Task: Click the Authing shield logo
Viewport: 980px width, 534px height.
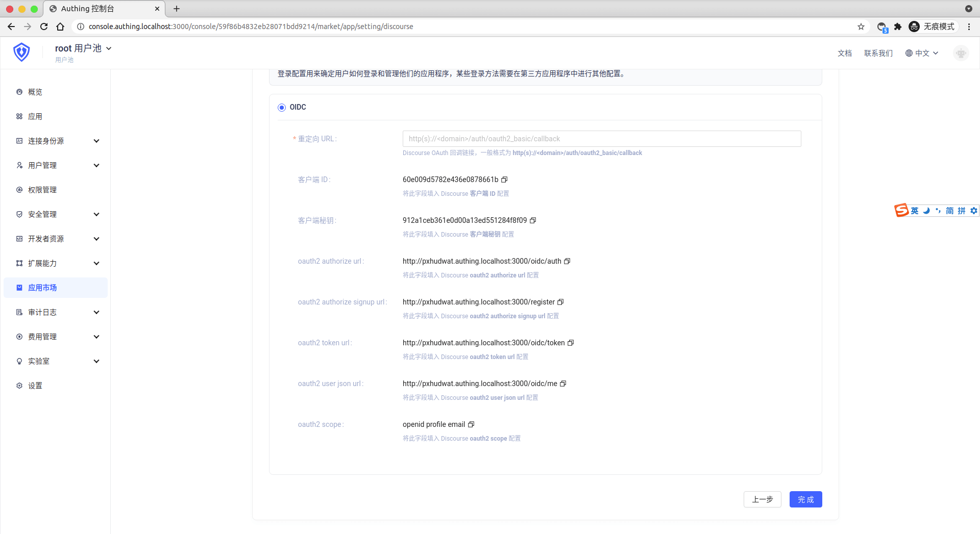Action: pyautogui.click(x=21, y=52)
